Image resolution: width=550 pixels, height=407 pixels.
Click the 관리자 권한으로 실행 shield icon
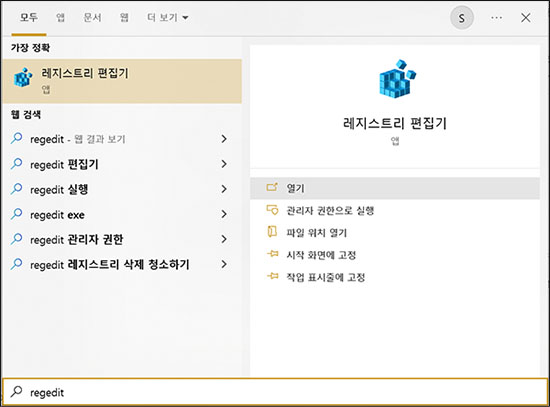272,210
